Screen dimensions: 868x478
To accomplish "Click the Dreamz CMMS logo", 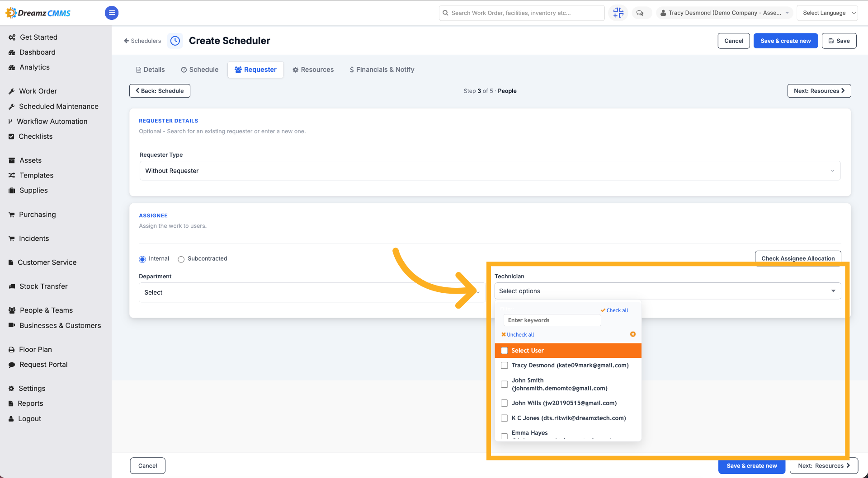I will [x=38, y=13].
